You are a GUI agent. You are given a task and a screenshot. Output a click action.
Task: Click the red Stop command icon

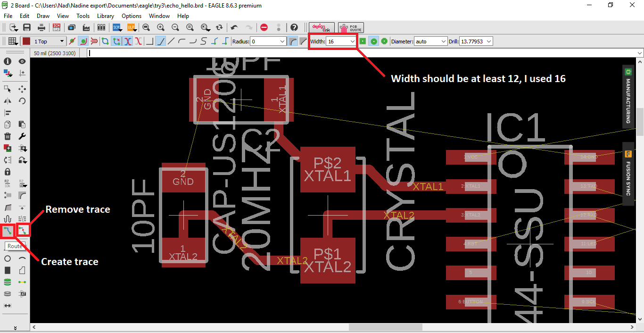pyautogui.click(x=264, y=27)
